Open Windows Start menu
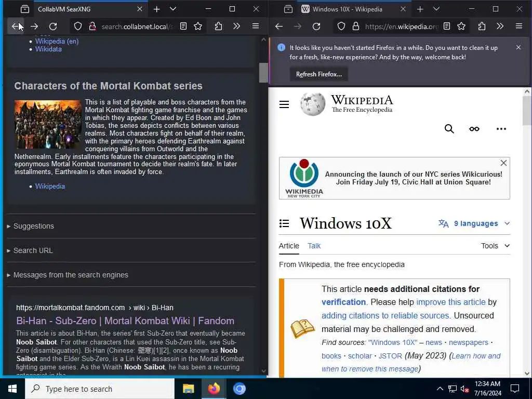The image size is (532, 399). point(12,389)
